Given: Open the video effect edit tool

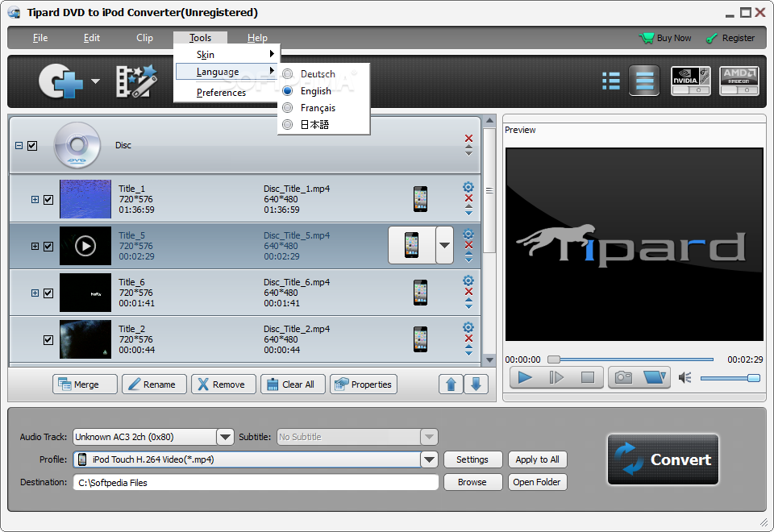Looking at the screenshot, I should pyautogui.click(x=136, y=81).
